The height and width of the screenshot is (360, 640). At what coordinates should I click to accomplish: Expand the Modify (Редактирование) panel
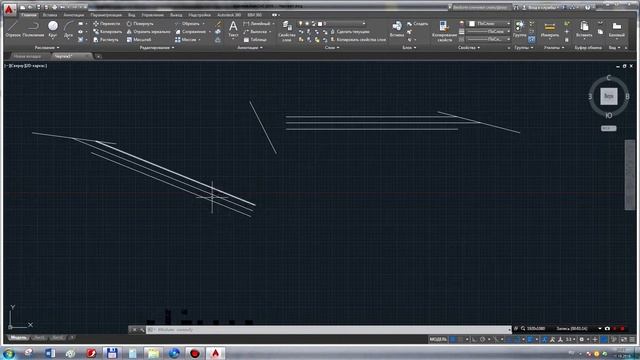157,48
